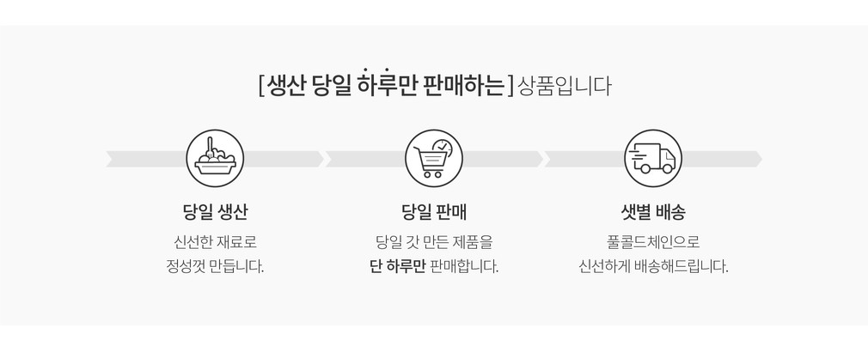868x352 pixels.
Task: Click the salad bowl icon
Action: (215, 159)
